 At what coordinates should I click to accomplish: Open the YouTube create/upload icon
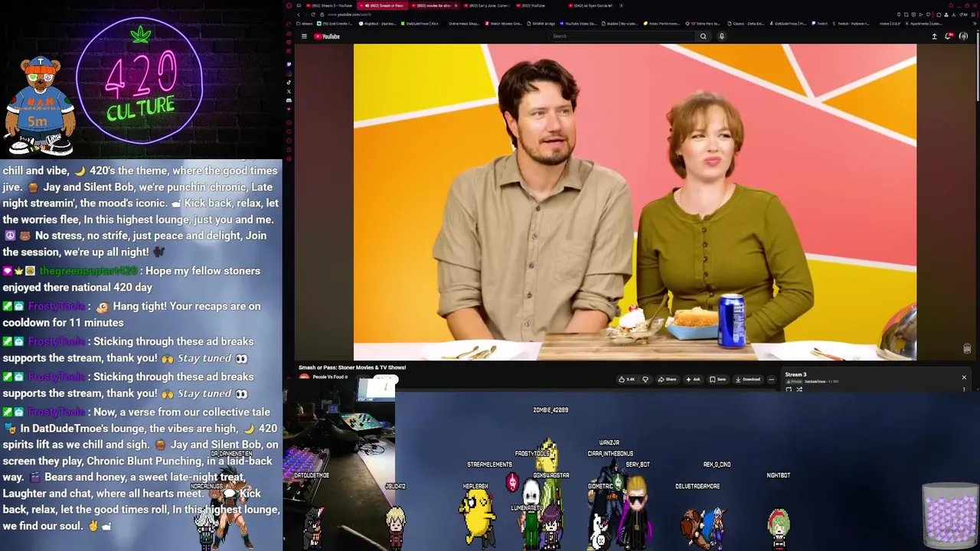point(934,36)
